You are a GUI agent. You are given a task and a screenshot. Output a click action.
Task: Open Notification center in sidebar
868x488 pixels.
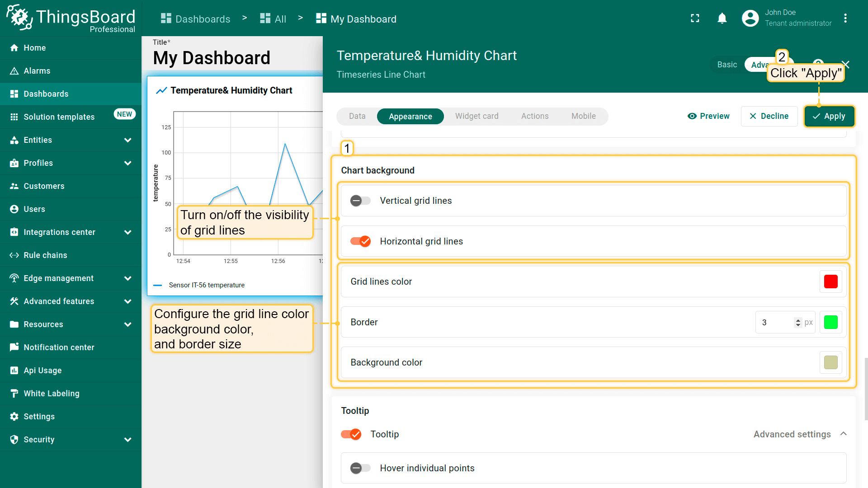(x=59, y=347)
